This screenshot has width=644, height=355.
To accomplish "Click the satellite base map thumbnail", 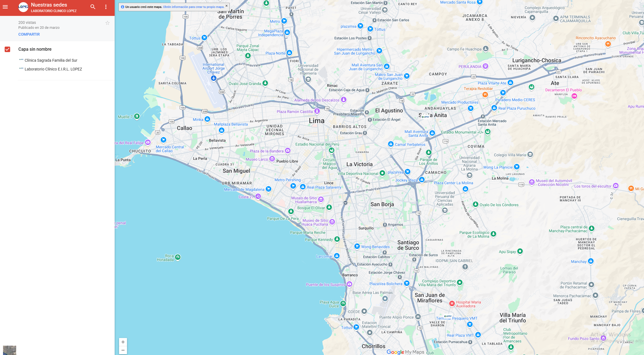I will [10, 350].
